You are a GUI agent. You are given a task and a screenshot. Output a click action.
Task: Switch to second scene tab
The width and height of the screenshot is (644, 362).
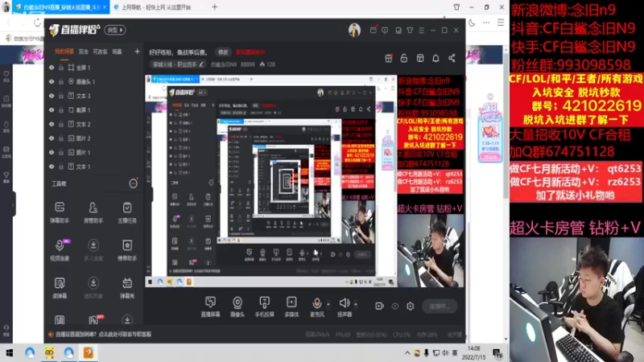pyautogui.click(x=84, y=51)
